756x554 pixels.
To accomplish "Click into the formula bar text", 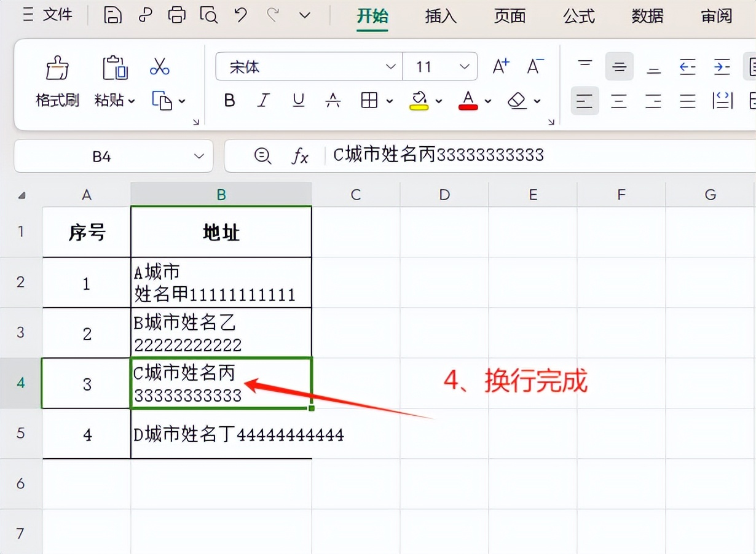I will (438, 155).
